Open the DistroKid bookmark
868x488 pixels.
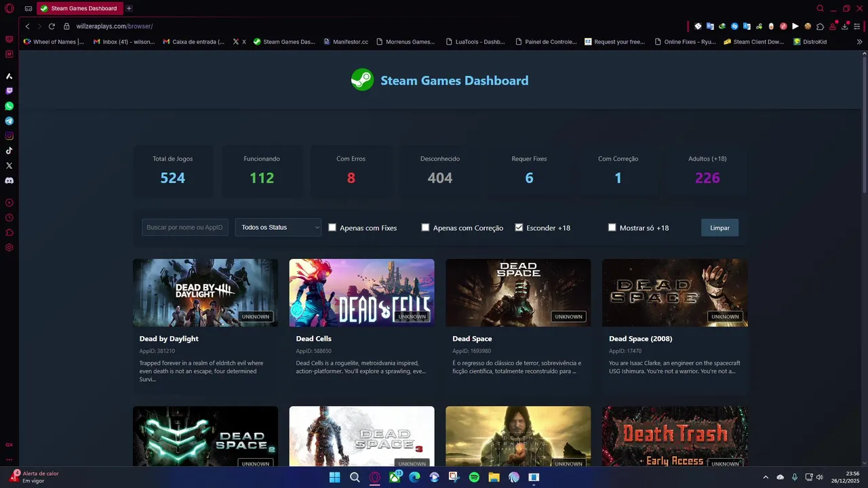(810, 41)
